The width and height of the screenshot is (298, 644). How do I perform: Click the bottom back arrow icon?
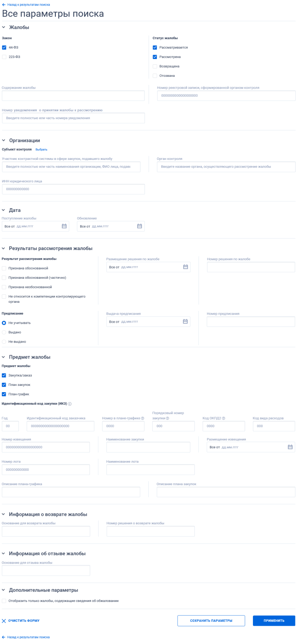pyautogui.click(x=4, y=637)
